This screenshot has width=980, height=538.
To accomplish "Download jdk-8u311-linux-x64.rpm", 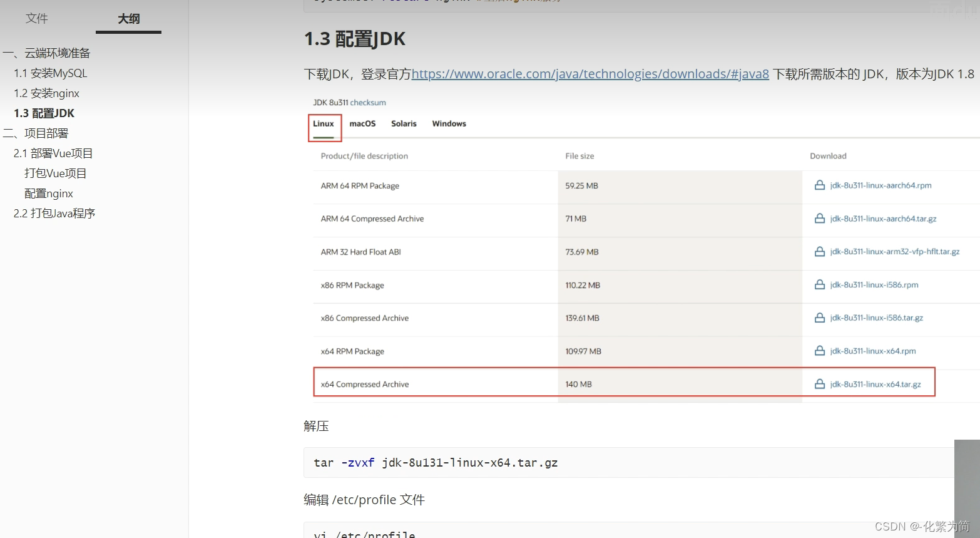I will pyautogui.click(x=873, y=351).
